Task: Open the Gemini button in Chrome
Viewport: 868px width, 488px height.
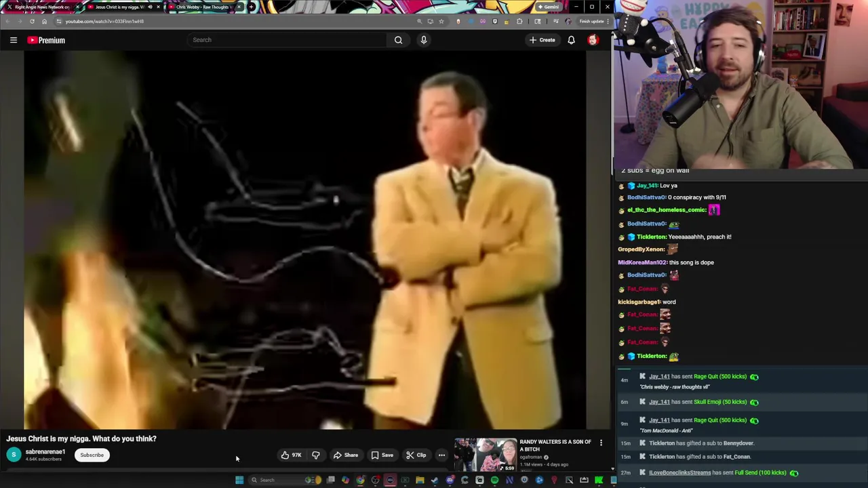Action: (548, 7)
